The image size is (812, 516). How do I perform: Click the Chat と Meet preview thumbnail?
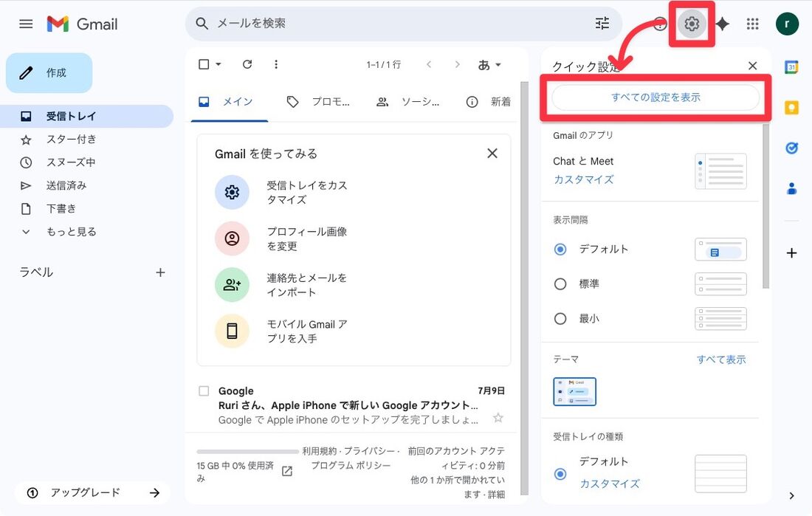[x=721, y=171]
